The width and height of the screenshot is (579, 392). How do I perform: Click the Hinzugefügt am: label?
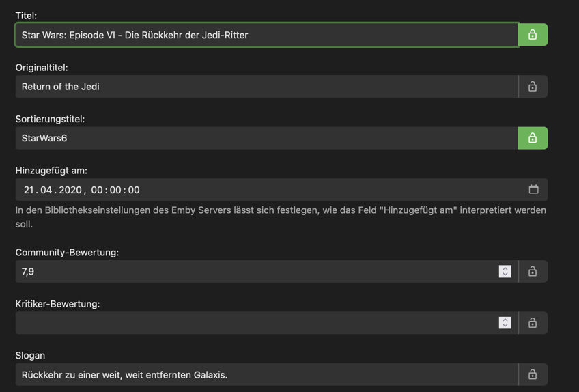click(51, 171)
